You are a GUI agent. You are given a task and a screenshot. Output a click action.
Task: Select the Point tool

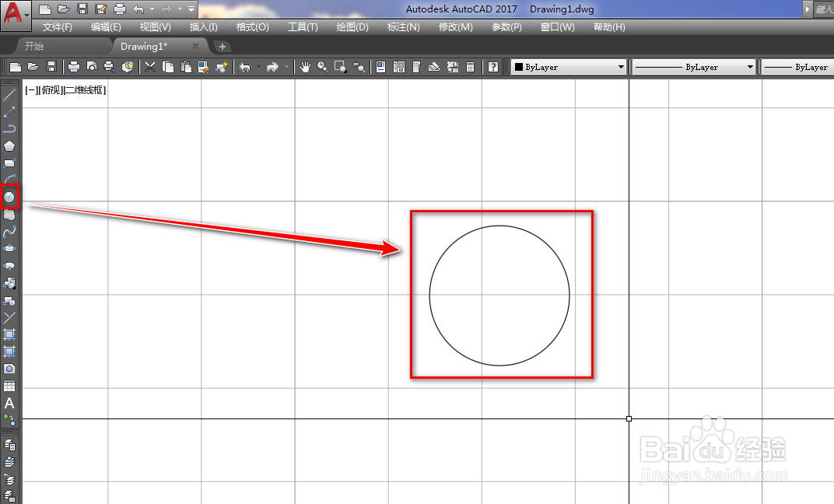(9, 318)
